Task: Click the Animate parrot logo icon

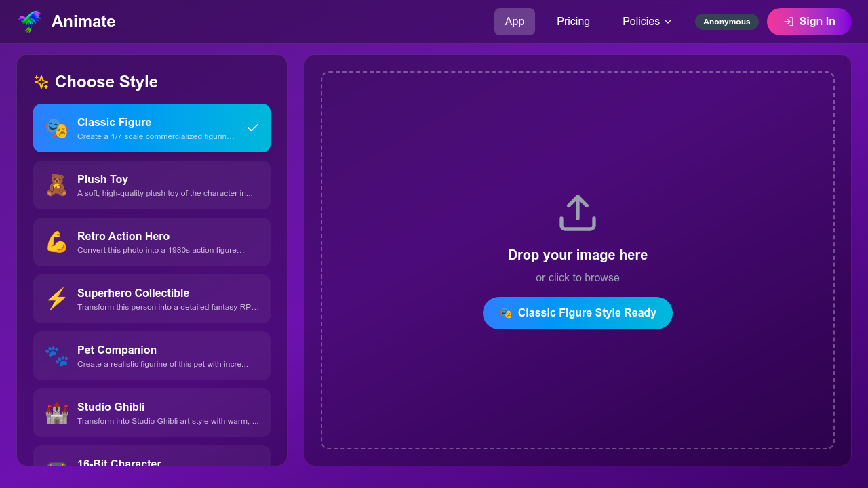Action: pyautogui.click(x=28, y=21)
